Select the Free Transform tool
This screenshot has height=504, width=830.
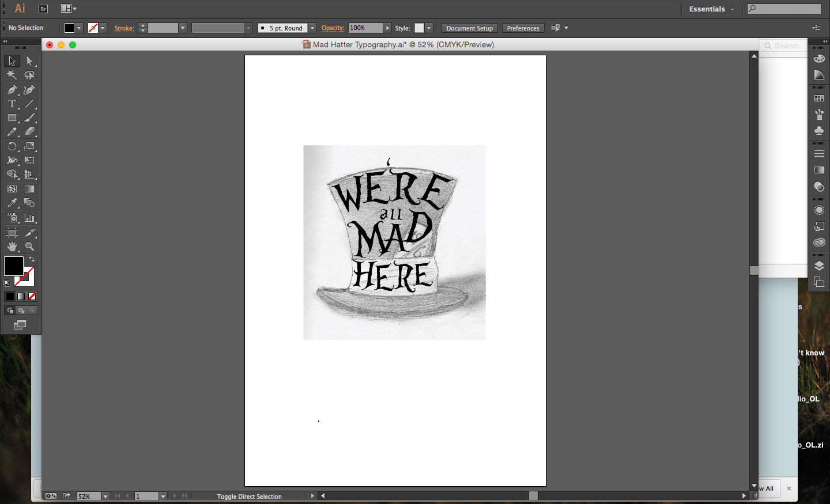(x=29, y=160)
